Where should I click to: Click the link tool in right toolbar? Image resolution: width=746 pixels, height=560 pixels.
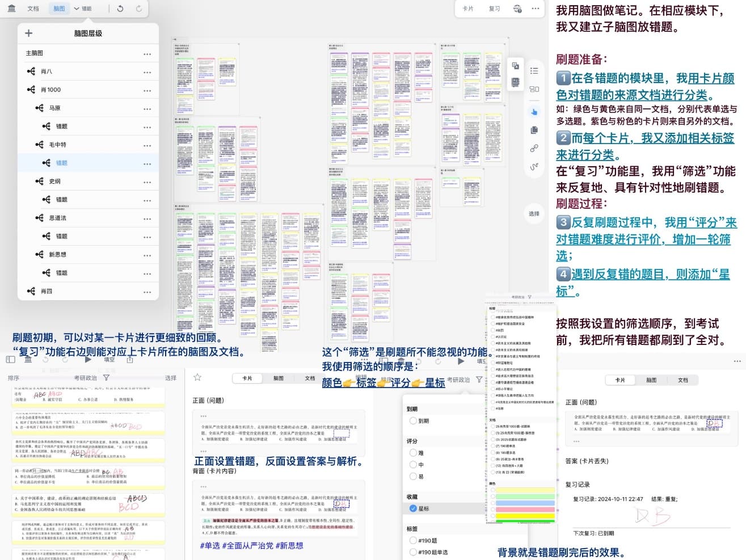pyautogui.click(x=534, y=149)
